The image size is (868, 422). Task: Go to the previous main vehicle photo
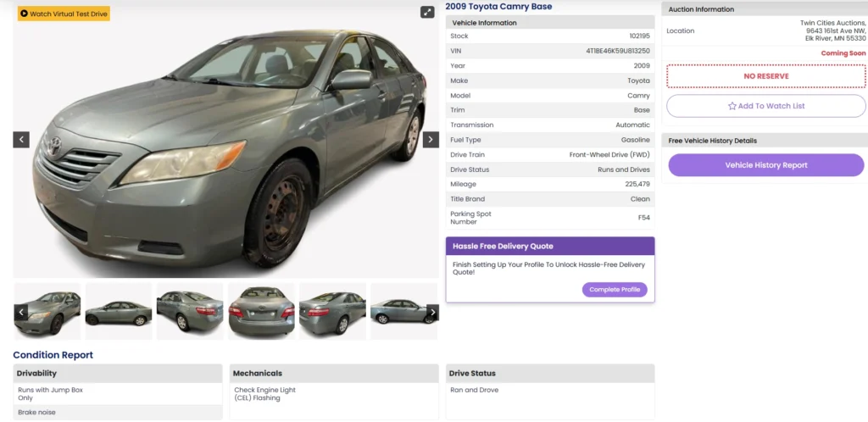21,140
